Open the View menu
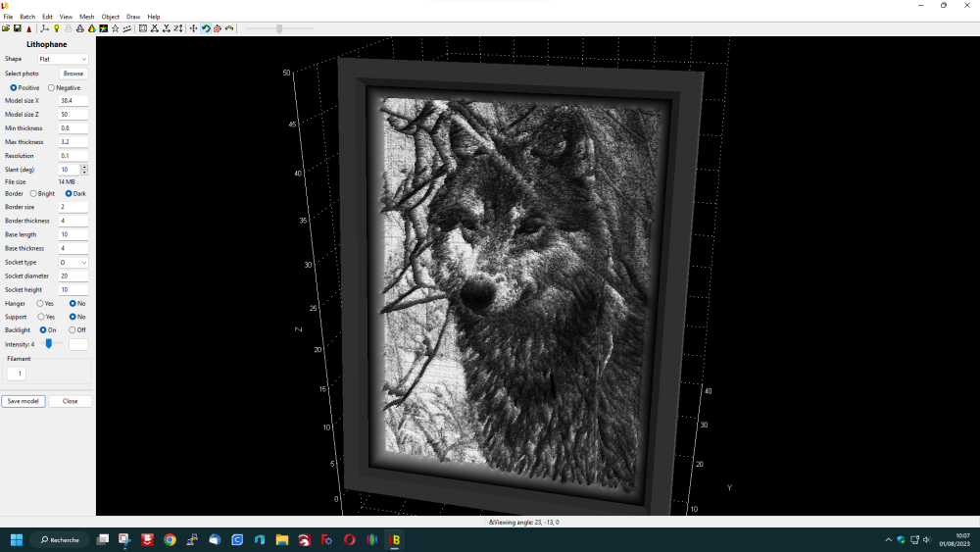 pos(66,17)
